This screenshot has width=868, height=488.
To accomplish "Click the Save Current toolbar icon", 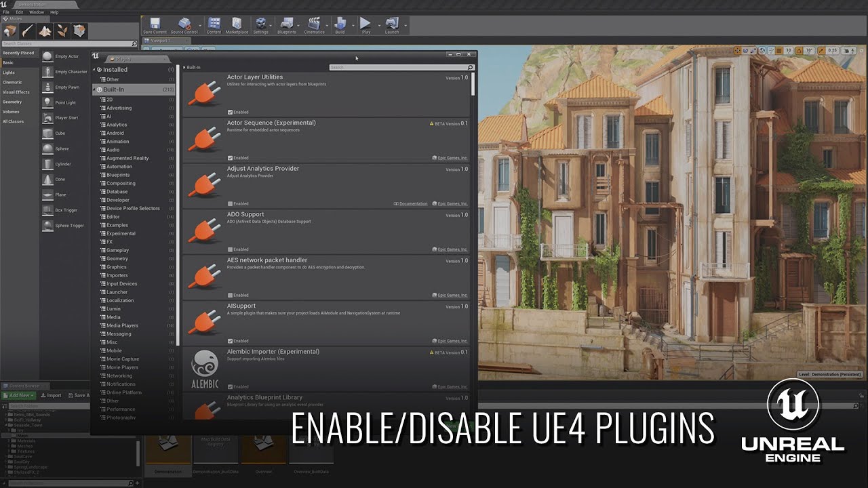I will pos(155,24).
